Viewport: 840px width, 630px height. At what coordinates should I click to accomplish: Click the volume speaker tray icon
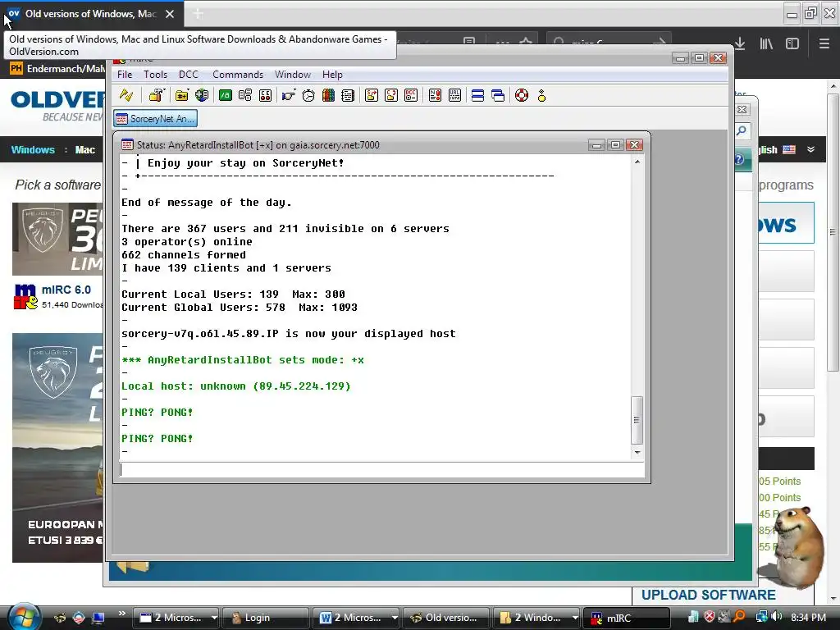776,617
